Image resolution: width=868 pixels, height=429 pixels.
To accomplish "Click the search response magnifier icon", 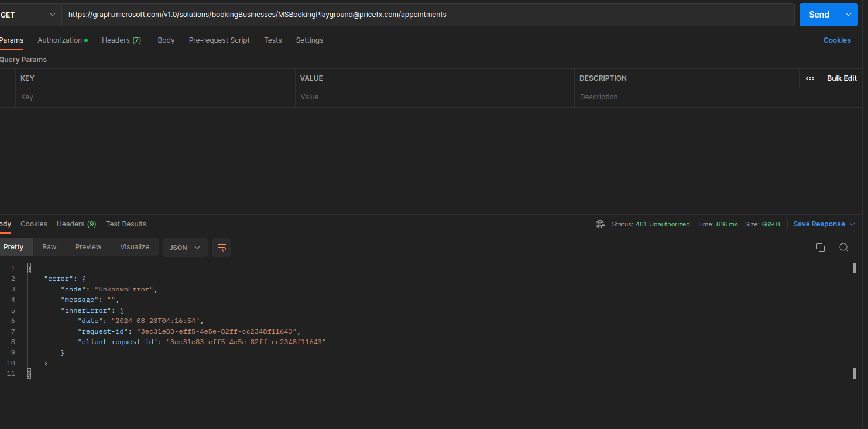I will 843,248.
